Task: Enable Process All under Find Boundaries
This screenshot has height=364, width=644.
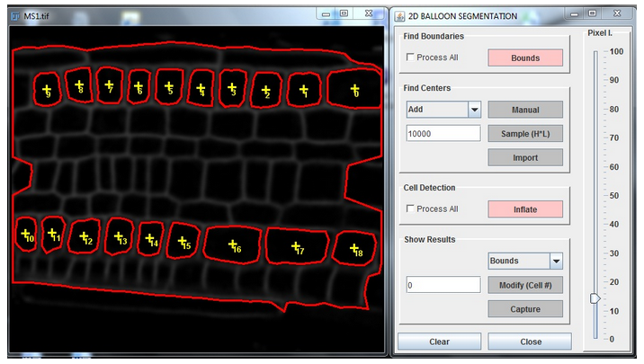Action: [411, 58]
